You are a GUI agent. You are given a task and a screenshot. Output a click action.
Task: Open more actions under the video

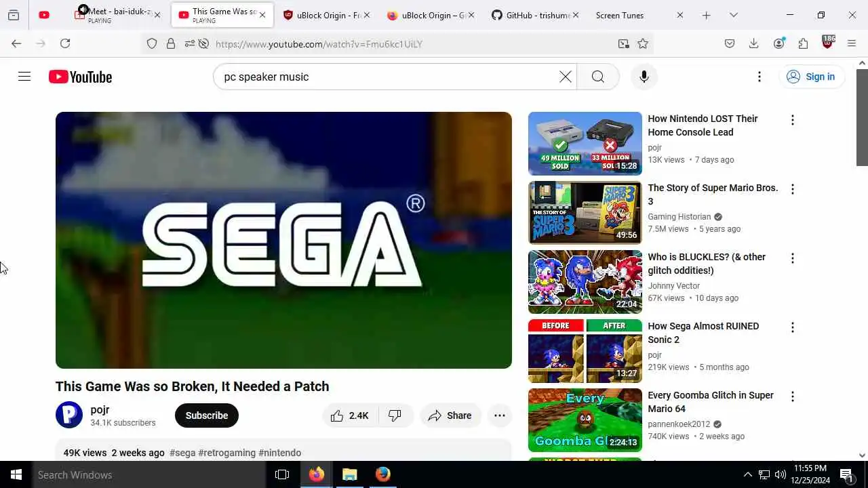[500, 415]
